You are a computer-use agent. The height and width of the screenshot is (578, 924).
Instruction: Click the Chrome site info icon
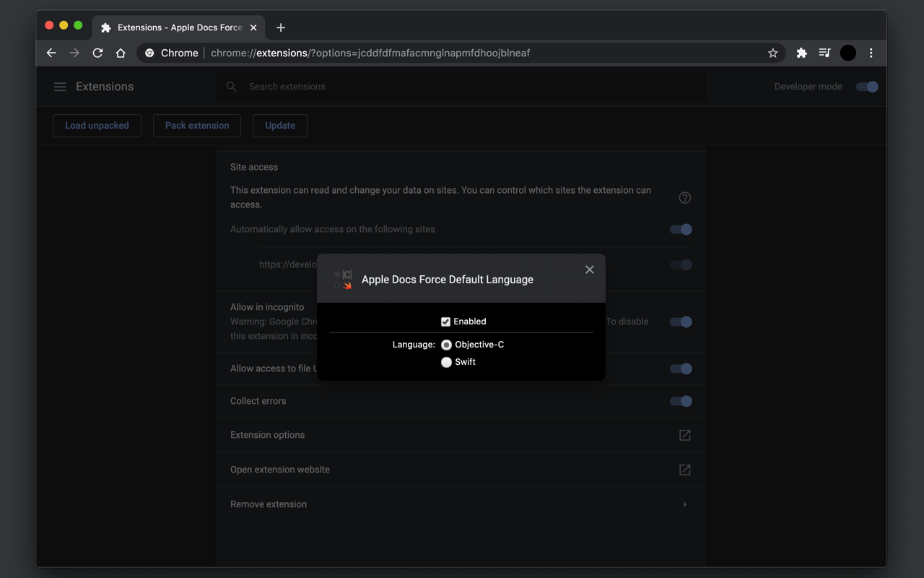(149, 53)
